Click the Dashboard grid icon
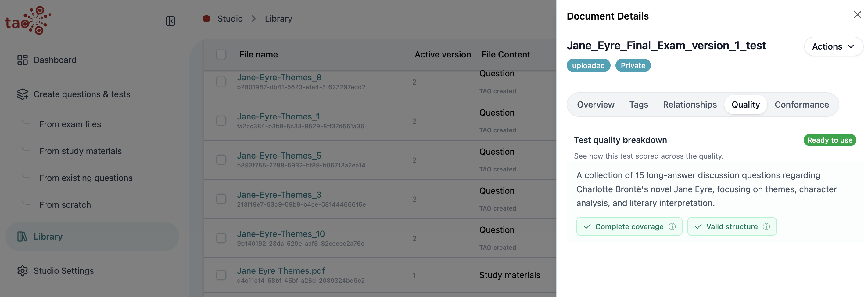This screenshot has height=297, width=868. point(22,60)
